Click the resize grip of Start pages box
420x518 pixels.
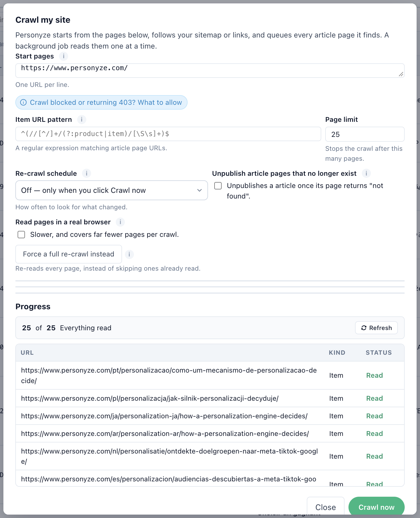coord(401,74)
